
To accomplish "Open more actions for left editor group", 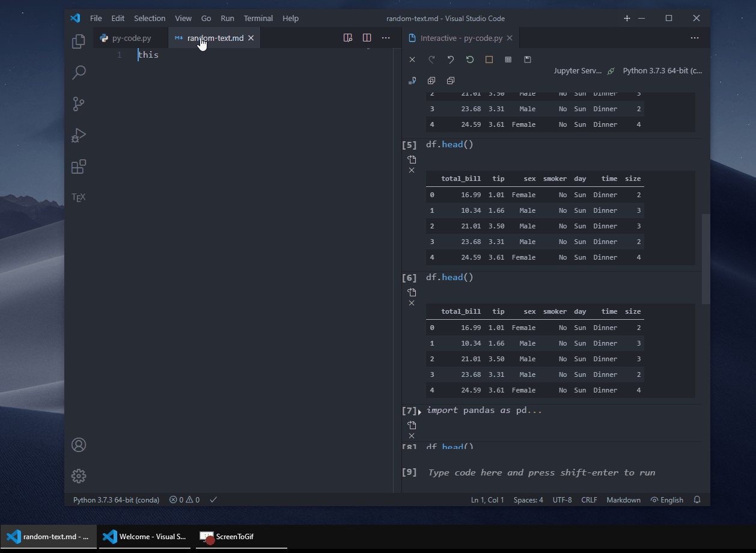I will 386,38.
